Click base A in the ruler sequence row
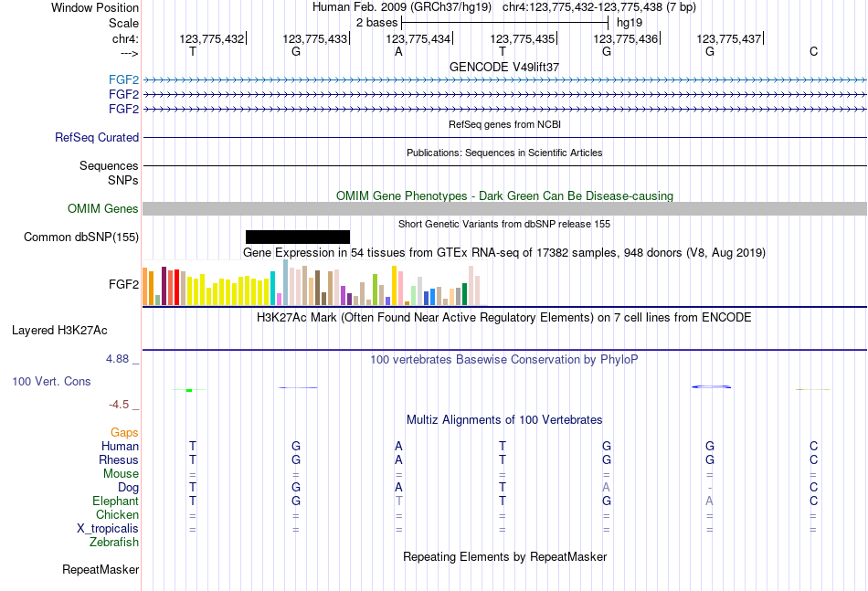Viewport: 868px width, 591px height. (x=398, y=51)
